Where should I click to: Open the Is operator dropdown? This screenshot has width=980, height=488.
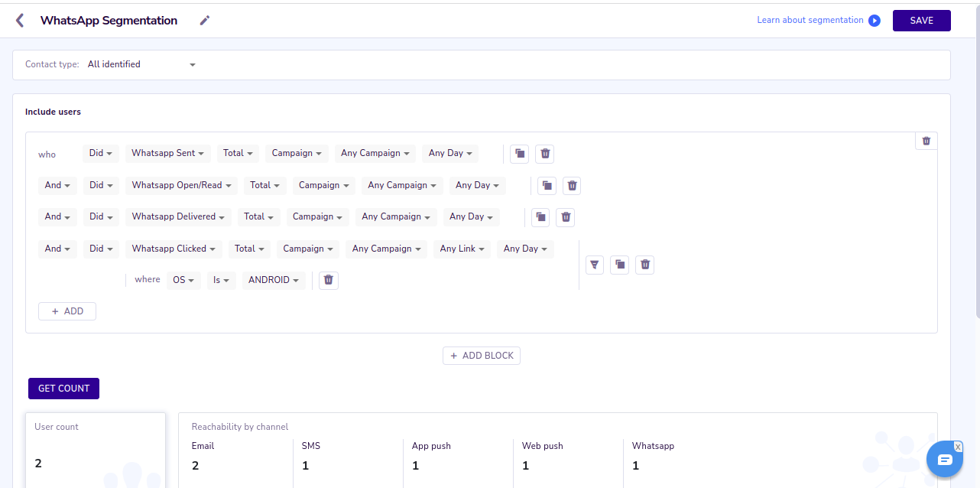222,281
